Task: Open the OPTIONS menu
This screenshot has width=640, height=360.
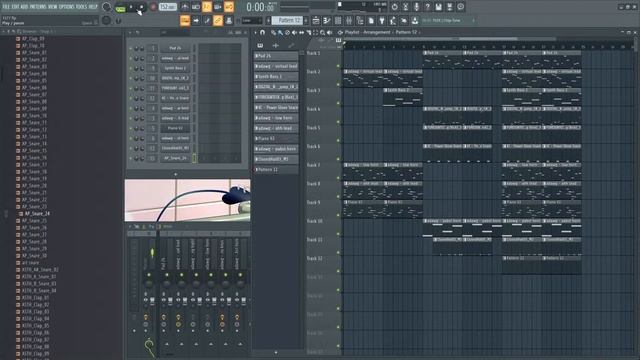Action: click(x=67, y=7)
